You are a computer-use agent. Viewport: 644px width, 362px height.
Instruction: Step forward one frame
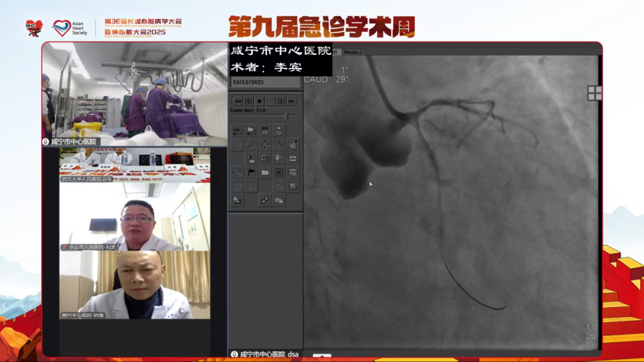[x=281, y=101]
